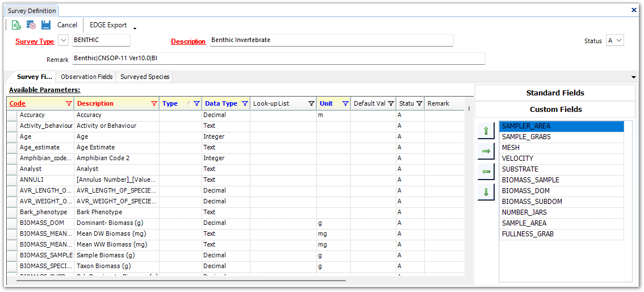Select the Analyst row header cell

click(x=12, y=169)
